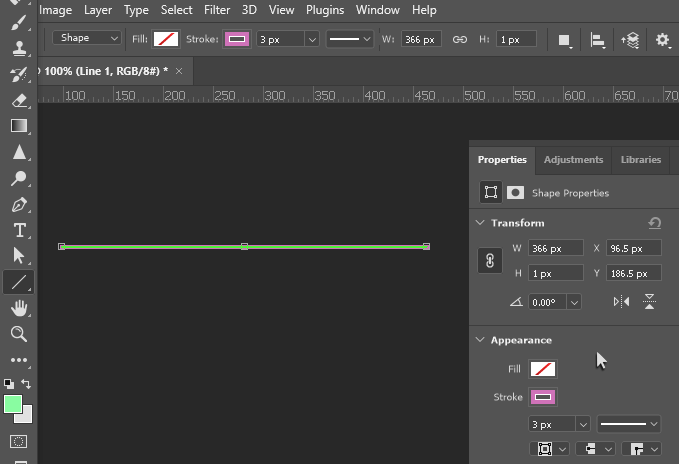
Task: Select the Zoom tool
Action: (19, 334)
